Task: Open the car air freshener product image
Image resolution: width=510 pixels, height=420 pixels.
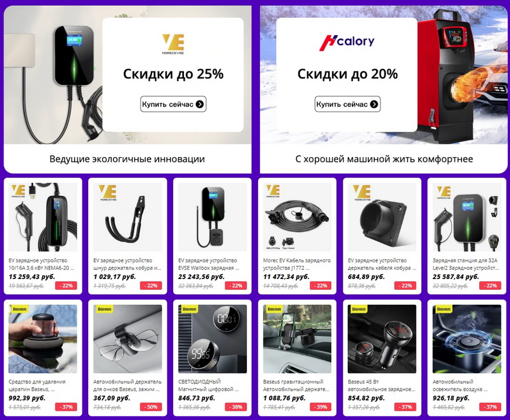Action: [467, 339]
